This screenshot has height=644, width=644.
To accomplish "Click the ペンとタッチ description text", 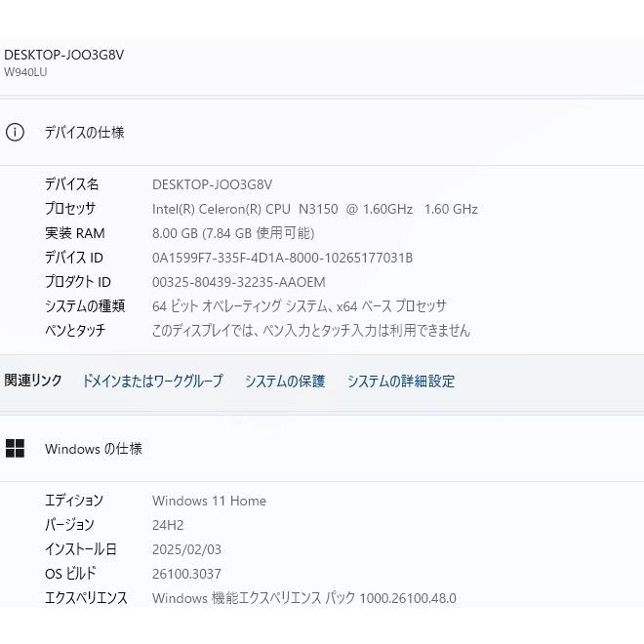I will pos(310,331).
